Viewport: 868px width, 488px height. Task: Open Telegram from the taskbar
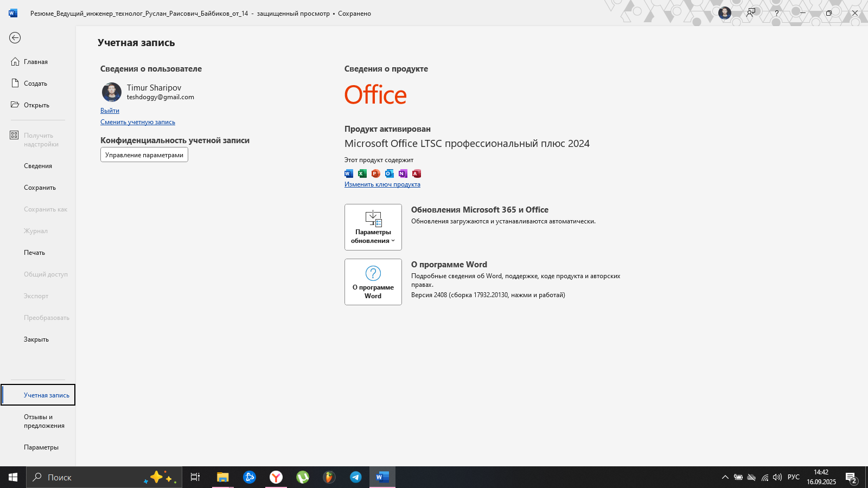pos(356,477)
